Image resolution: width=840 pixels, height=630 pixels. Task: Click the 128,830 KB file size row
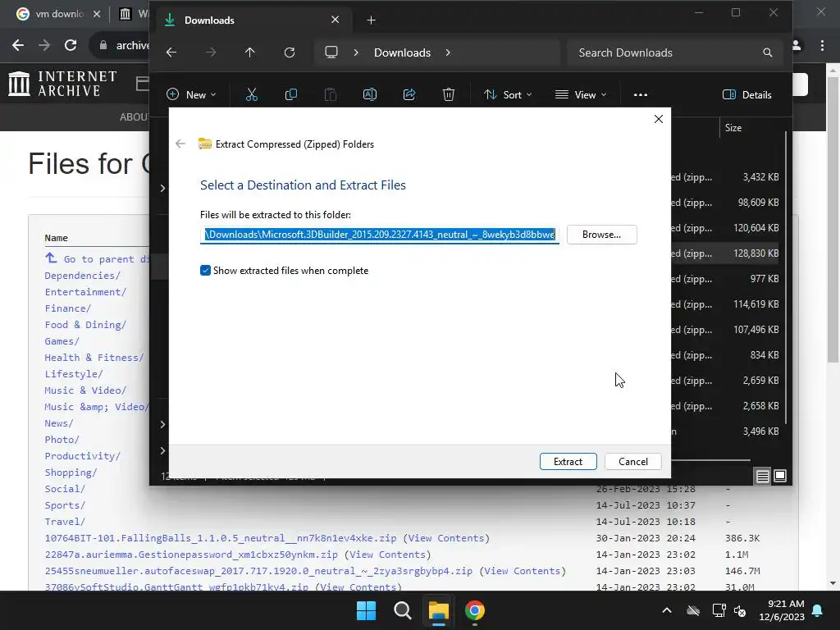pos(726,253)
